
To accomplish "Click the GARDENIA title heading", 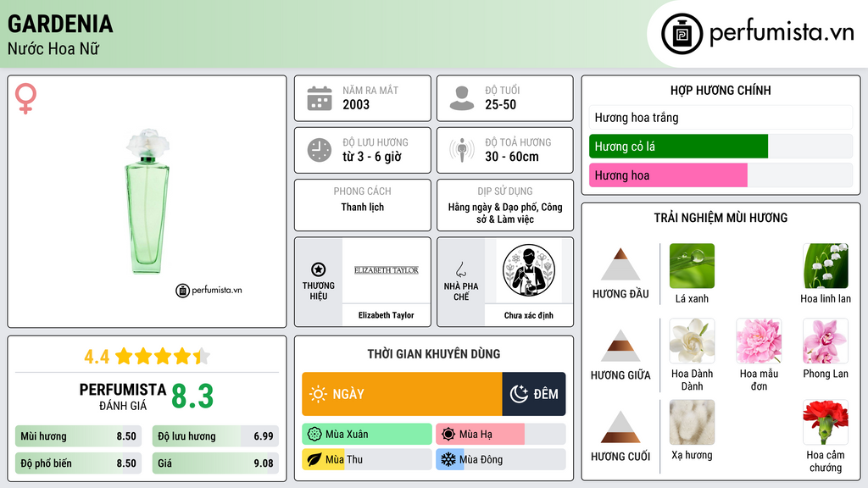I will pos(60,24).
